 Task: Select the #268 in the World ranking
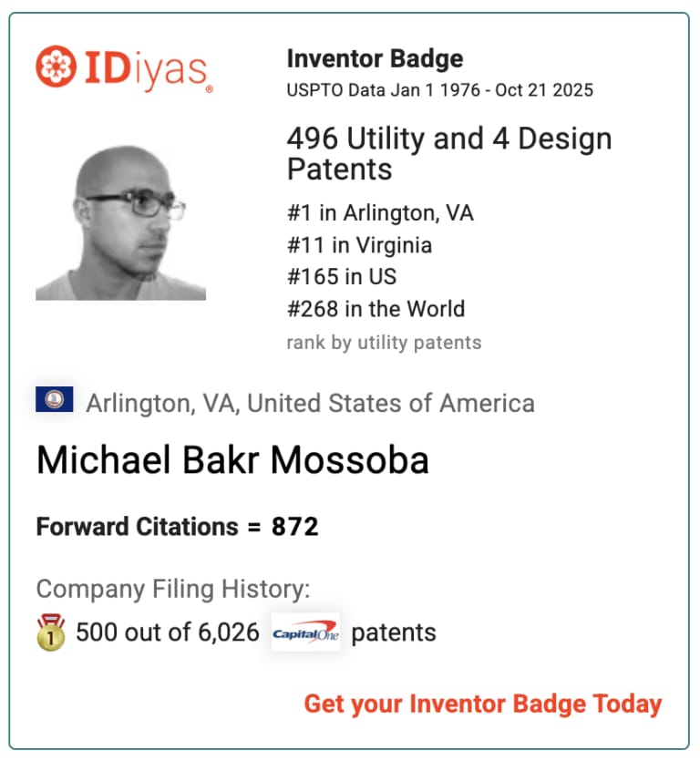coord(376,309)
